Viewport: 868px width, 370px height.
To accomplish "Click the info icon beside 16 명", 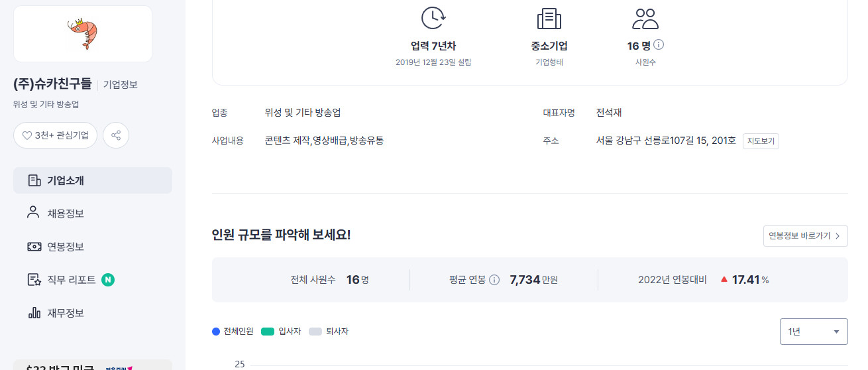I will pyautogui.click(x=659, y=45).
